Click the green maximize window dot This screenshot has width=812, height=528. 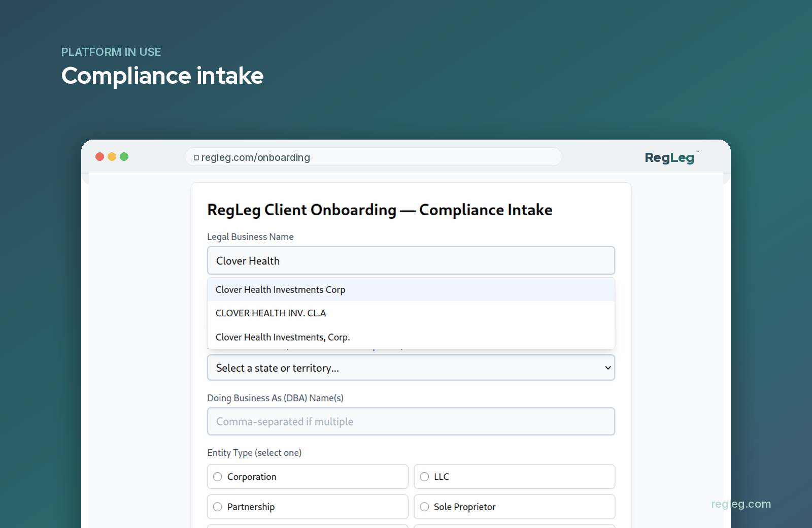(x=124, y=156)
